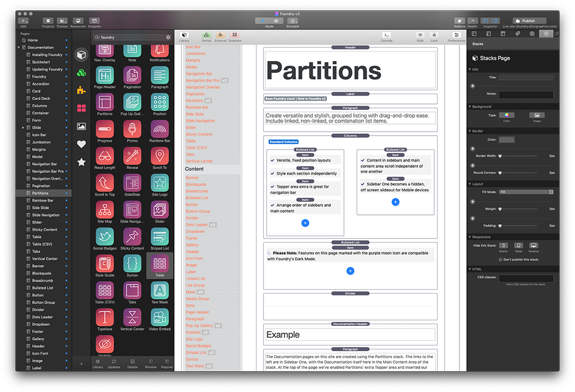Collapse the Responsive inspector section

pyautogui.click(x=470, y=237)
